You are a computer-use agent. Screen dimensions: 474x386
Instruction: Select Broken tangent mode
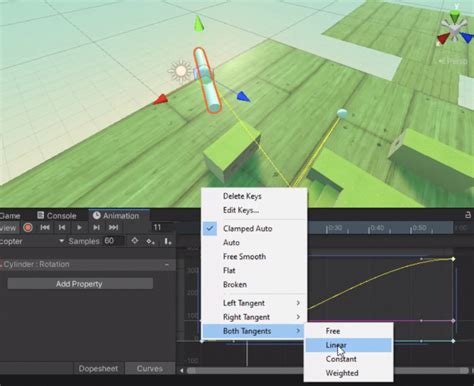(254, 284)
